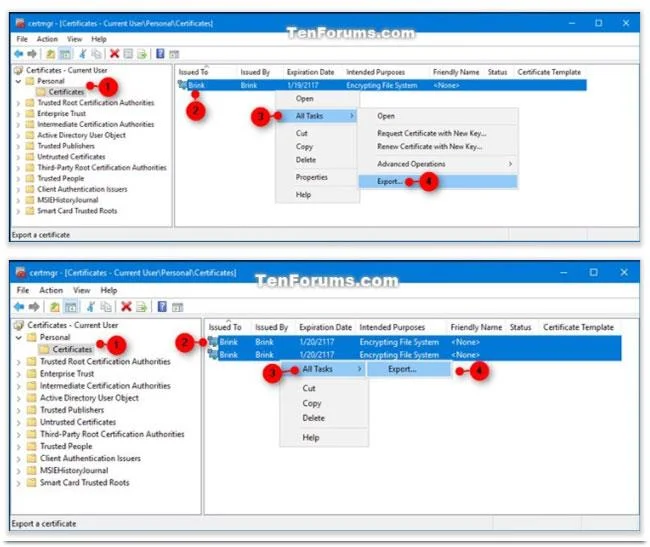Click Back arrow in lower certmgr window toolbar

[x=19, y=307]
